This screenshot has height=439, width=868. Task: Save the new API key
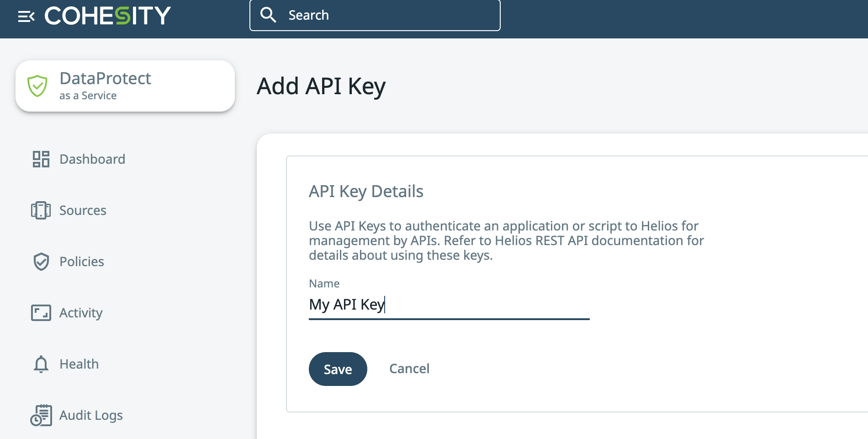click(338, 369)
